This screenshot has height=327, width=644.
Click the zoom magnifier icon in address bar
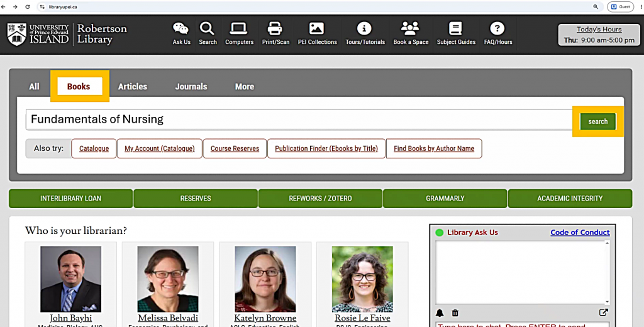tap(596, 6)
